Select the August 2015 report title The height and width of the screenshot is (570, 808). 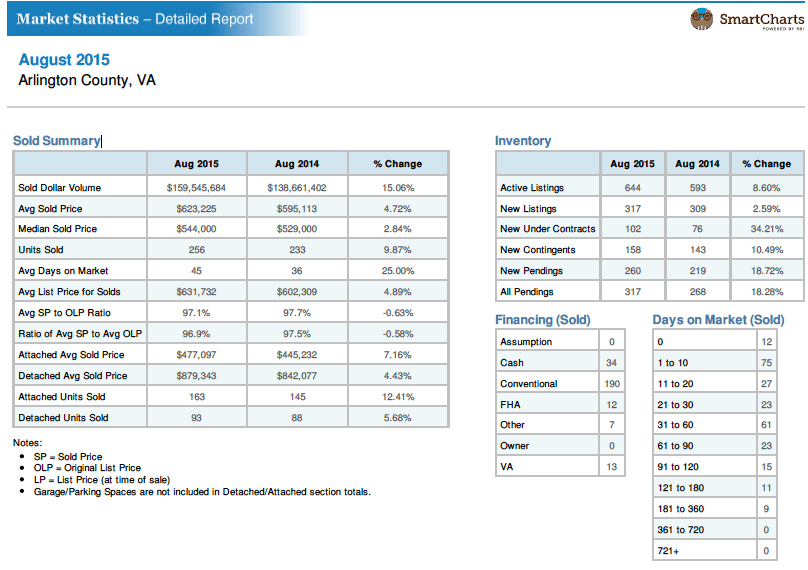(x=64, y=61)
